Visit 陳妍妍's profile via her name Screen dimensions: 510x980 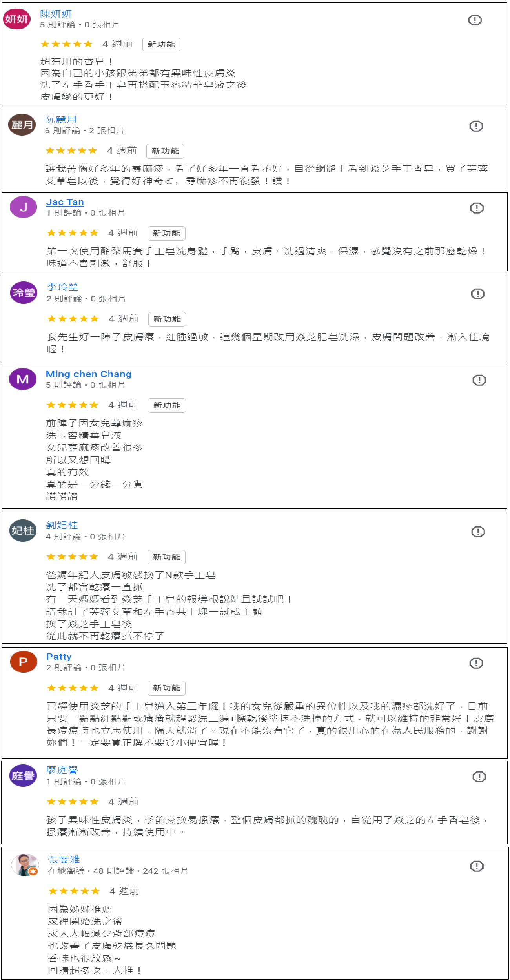click(56, 14)
